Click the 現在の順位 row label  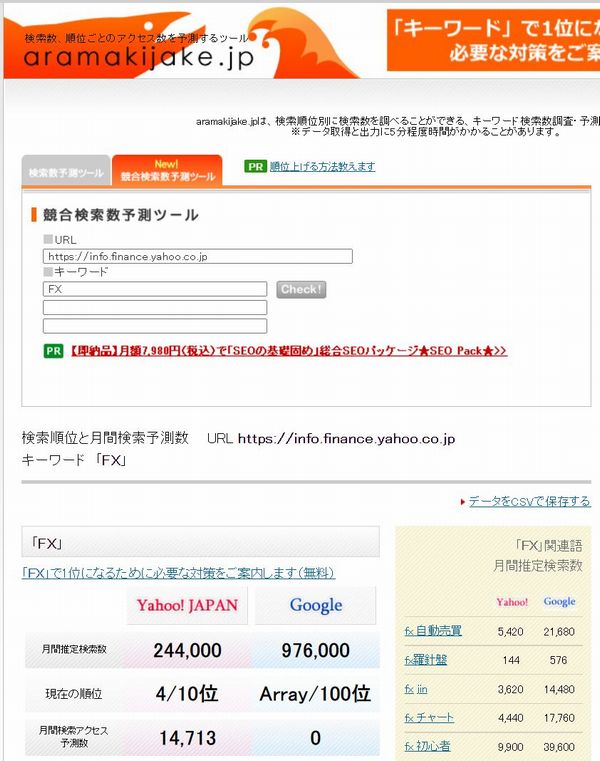[74, 694]
